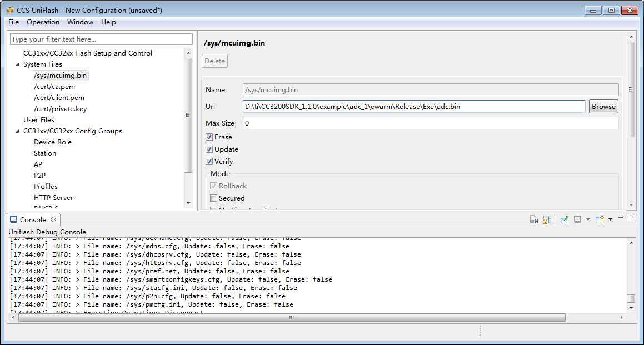Click the Max Size field
This screenshot has height=345, width=644.
click(x=431, y=123)
